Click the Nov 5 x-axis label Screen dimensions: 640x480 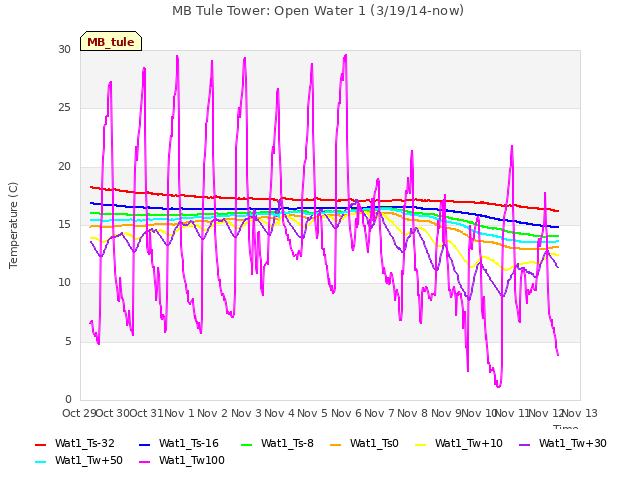[313, 413]
